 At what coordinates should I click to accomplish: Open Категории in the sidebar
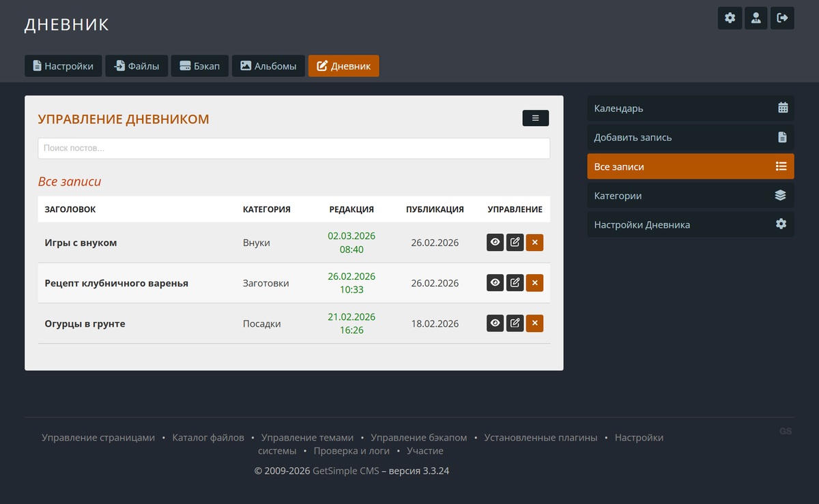click(691, 196)
